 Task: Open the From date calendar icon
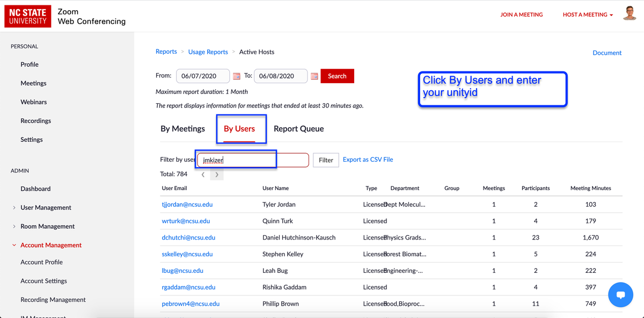click(237, 76)
